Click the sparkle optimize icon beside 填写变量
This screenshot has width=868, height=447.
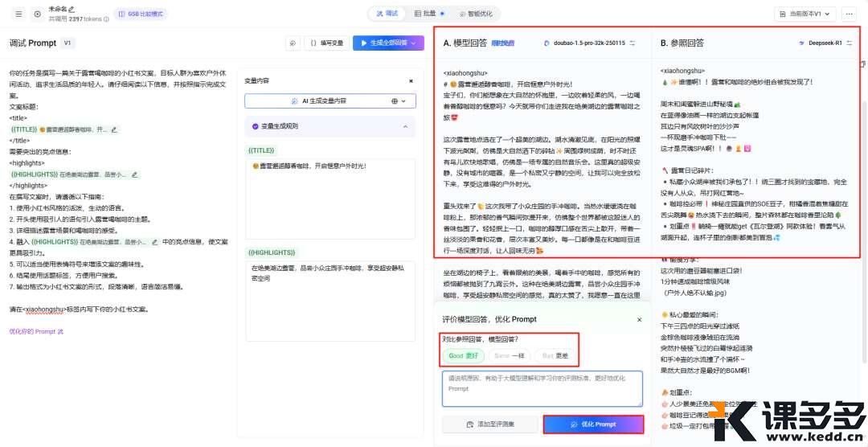[x=293, y=43]
